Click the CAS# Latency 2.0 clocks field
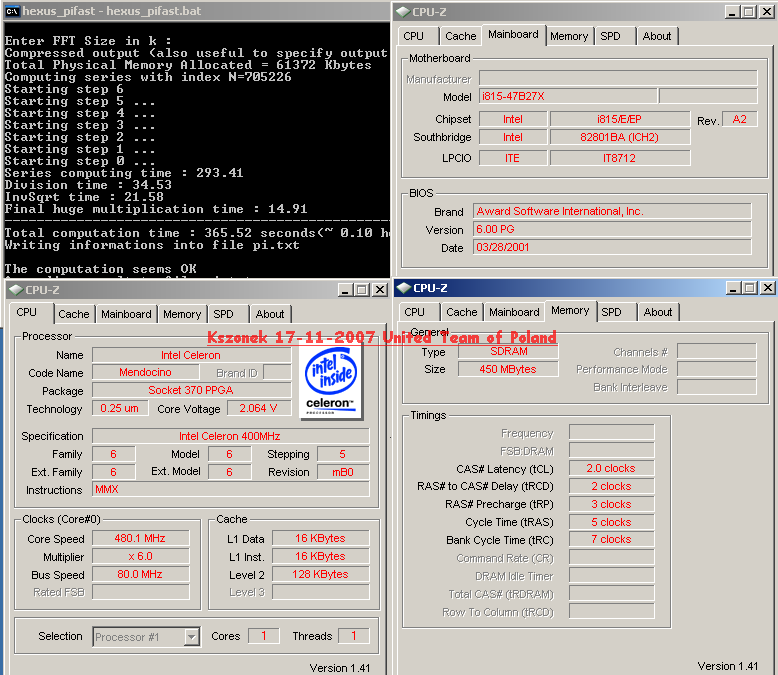 [x=612, y=468]
